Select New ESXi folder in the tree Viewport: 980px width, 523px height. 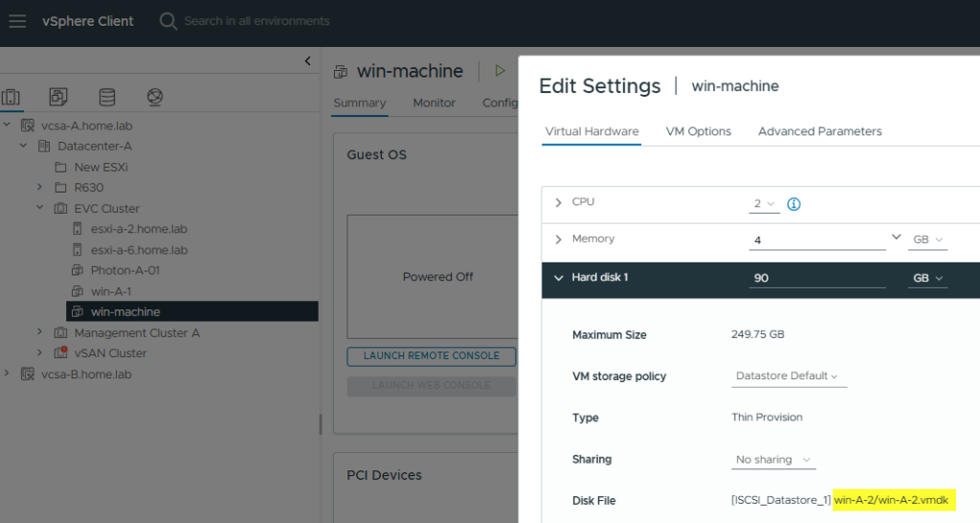pos(100,167)
